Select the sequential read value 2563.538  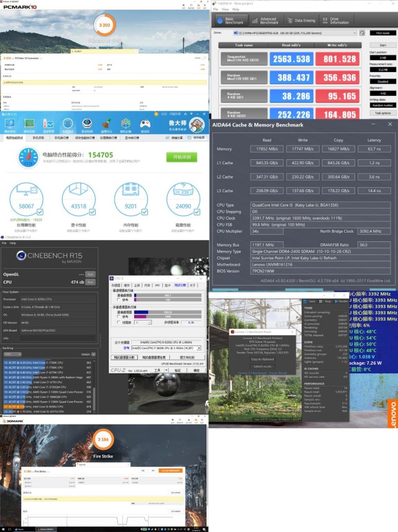click(292, 58)
